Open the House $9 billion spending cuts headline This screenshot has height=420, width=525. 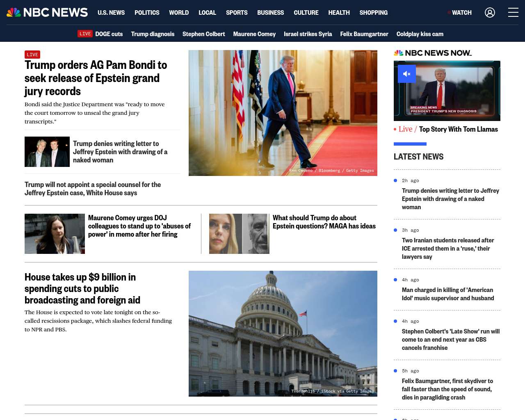point(82,288)
